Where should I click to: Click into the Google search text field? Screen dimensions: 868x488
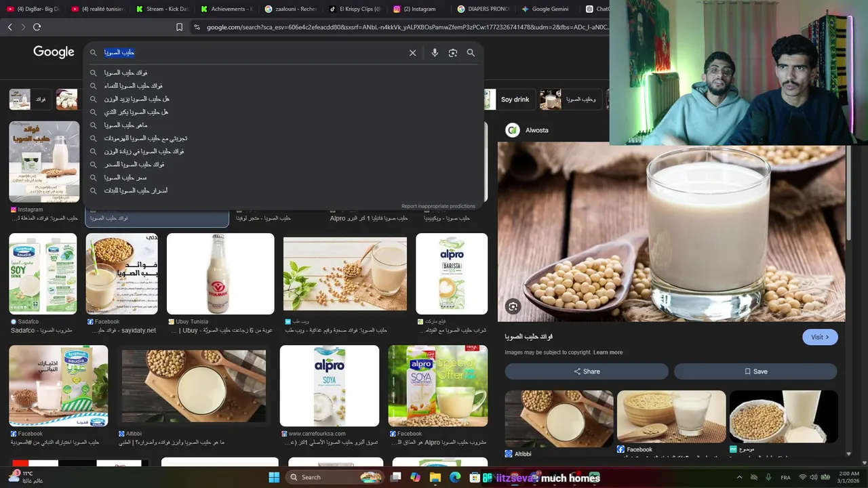tap(254, 53)
